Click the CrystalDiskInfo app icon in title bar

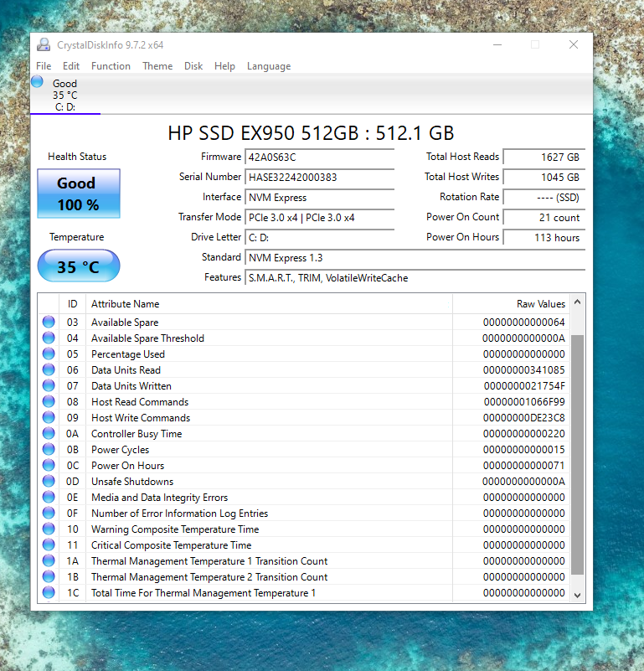pos(44,45)
